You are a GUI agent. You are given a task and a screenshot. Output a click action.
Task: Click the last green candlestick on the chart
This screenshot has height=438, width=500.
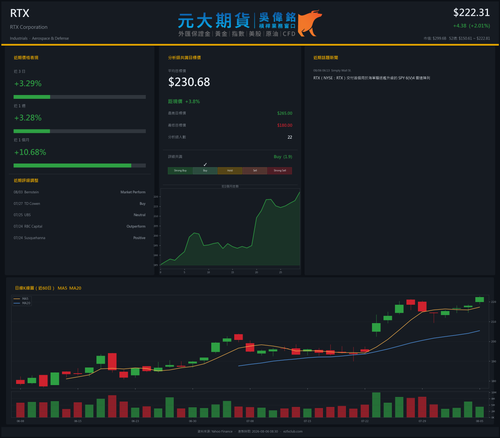[479, 299]
